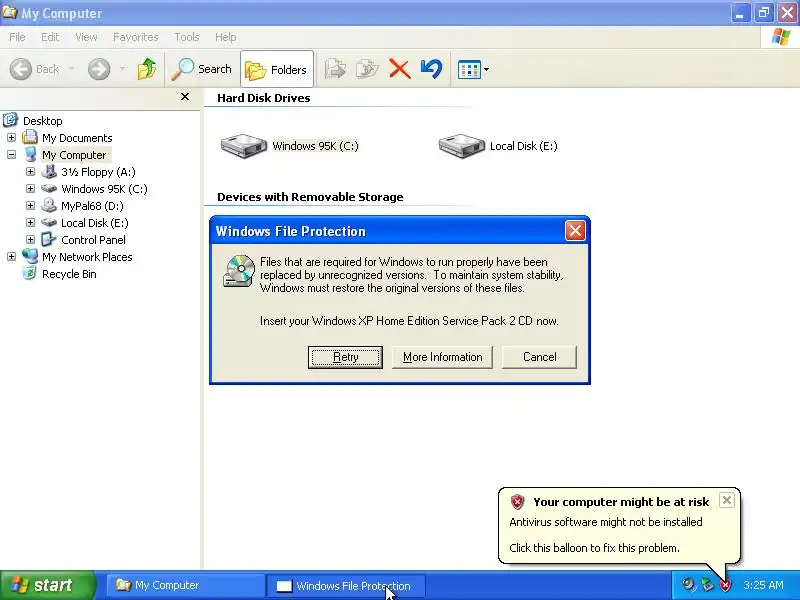Close the Folders tree pane

click(x=185, y=96)
